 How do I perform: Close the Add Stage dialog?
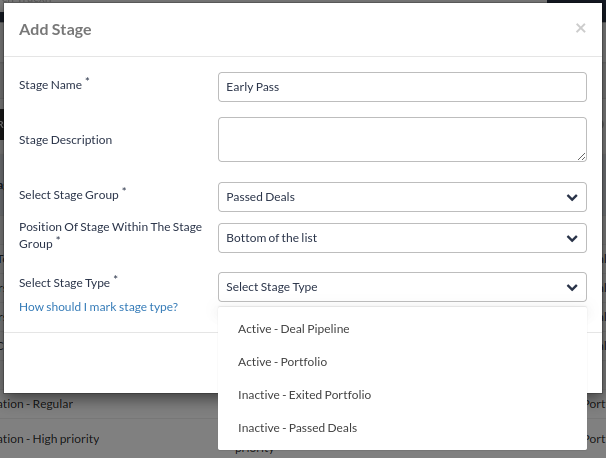click(580, 29)
